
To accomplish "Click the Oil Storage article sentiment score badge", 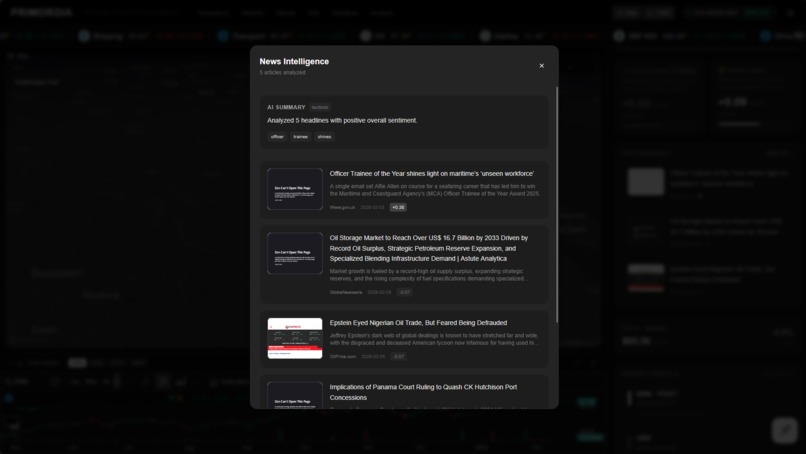I will pyautogui.click(x=405, y=292).
